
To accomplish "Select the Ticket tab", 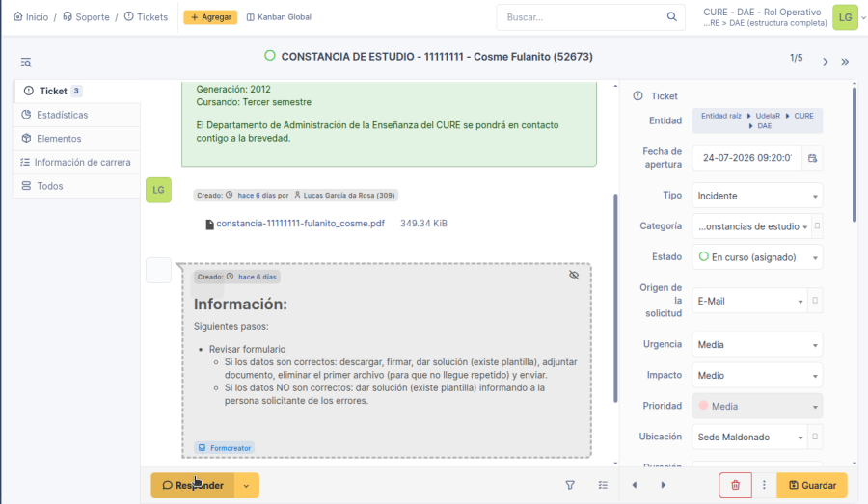I will (76, 91).
